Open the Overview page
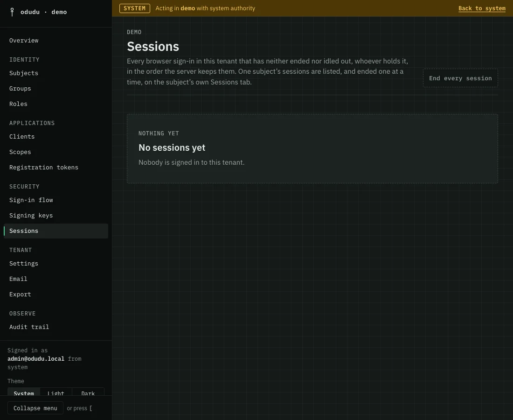The height and width of the screenshot is (420, 513). pos(56,41)
